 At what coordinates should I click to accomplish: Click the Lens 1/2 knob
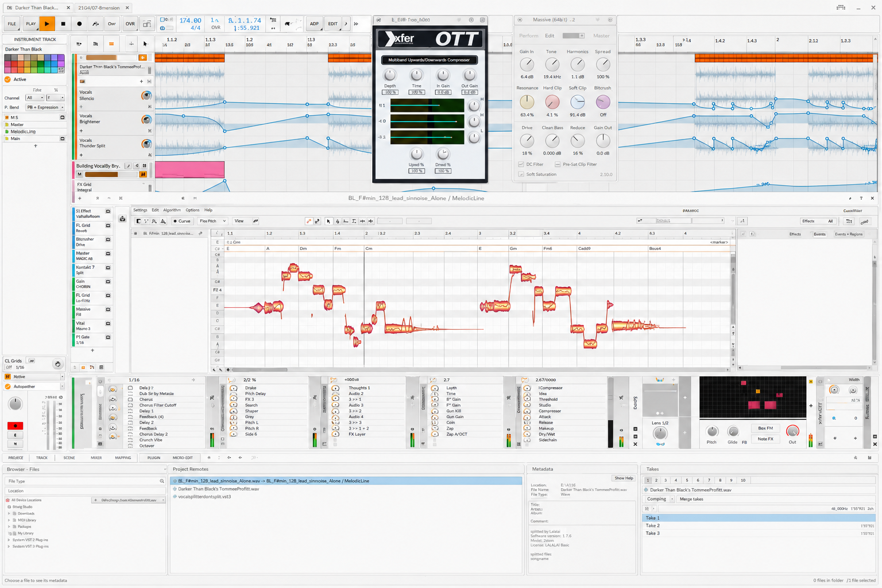(660, 432)
